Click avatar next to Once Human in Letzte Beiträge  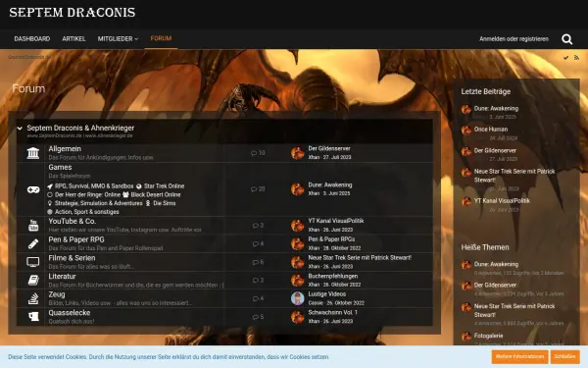pos(466,130)
